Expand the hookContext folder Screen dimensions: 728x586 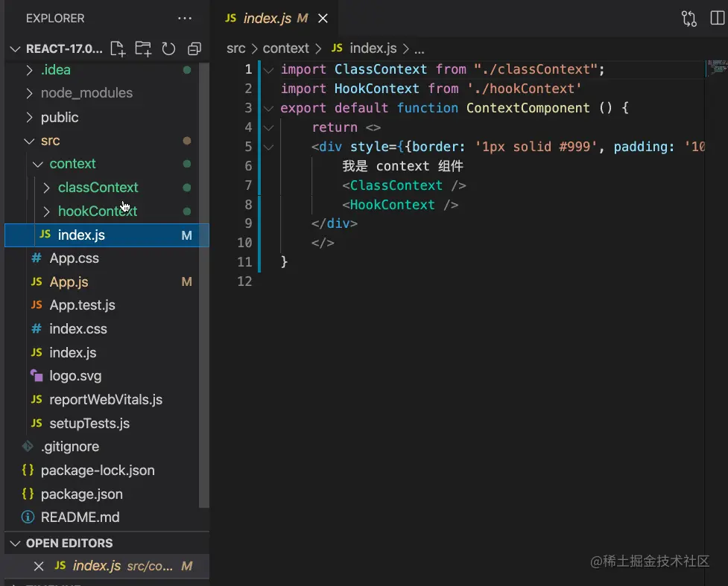click(46, 211)
